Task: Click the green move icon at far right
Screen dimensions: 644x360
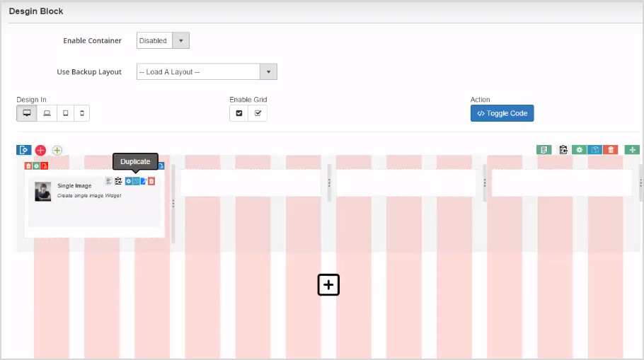Action: 632,150
